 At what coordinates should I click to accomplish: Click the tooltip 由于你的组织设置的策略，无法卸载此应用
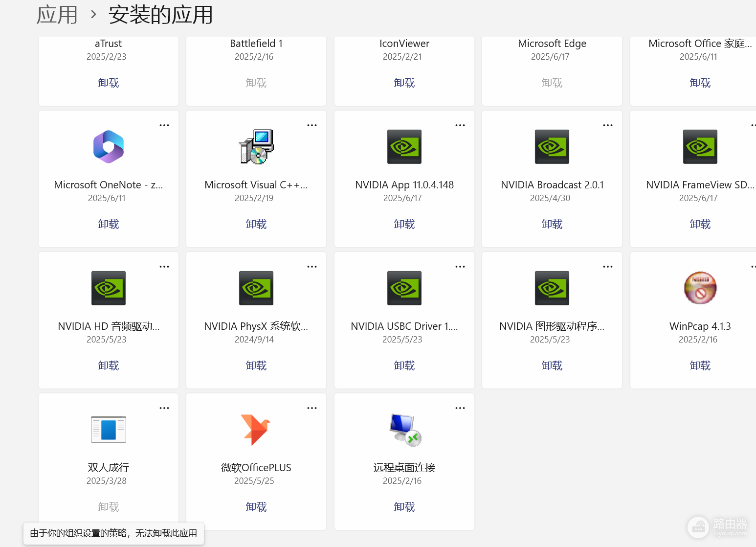click(x=113, y=533)
